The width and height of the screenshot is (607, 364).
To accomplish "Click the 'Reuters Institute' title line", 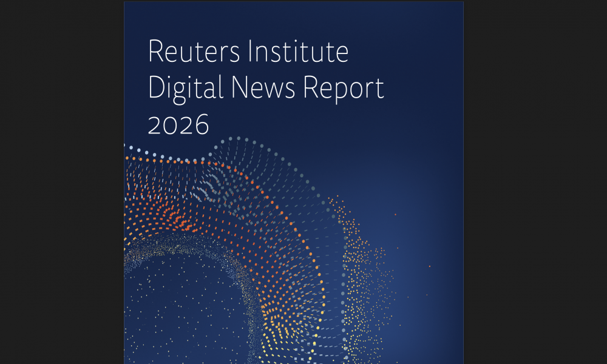I will coord(248,51).
